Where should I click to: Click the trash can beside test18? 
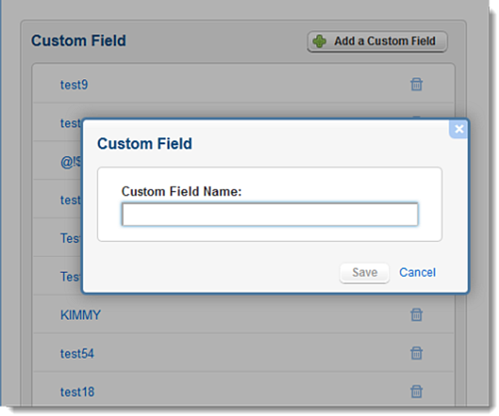416,391
